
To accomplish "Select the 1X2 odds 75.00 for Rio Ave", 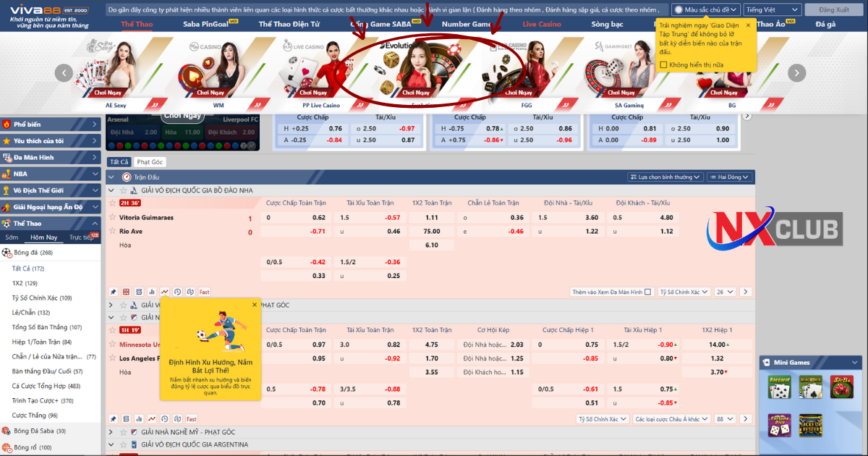I will pos(432,232).
